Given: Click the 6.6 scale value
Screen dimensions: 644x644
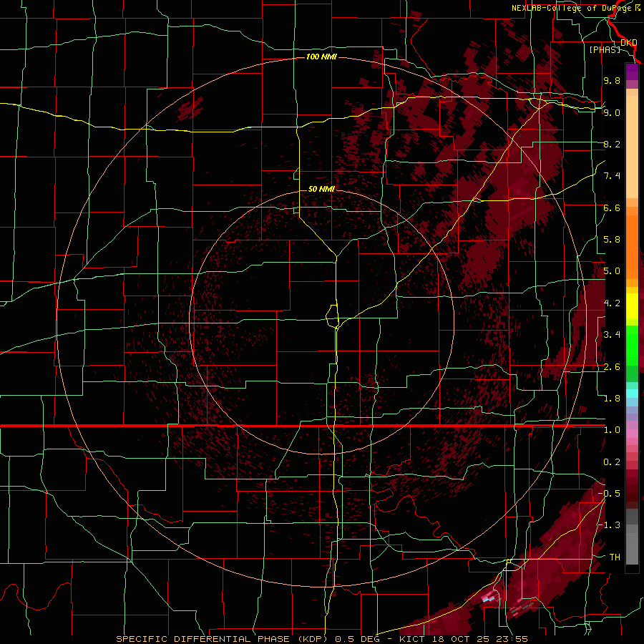Looking at the screenshot, I should (612, 208).
